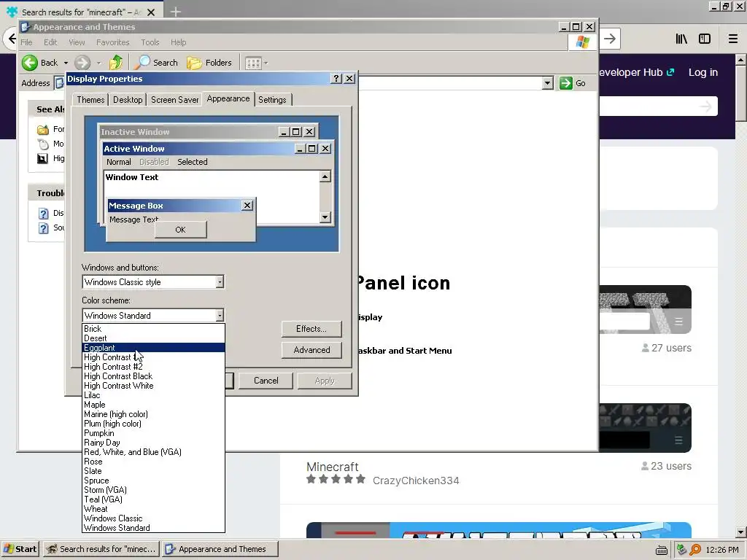Open the Developer Hub link
Viewport: 747px width, 560px height.
[636, 72]
